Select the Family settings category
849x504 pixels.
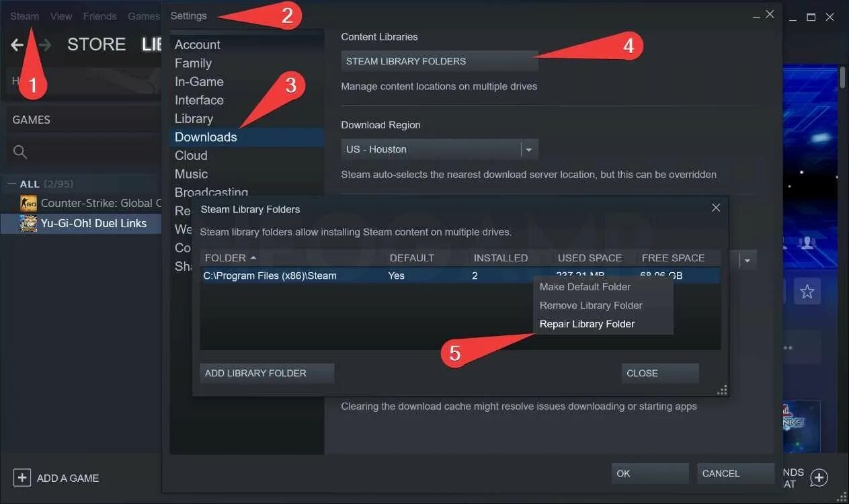click(x=193, y=63)
